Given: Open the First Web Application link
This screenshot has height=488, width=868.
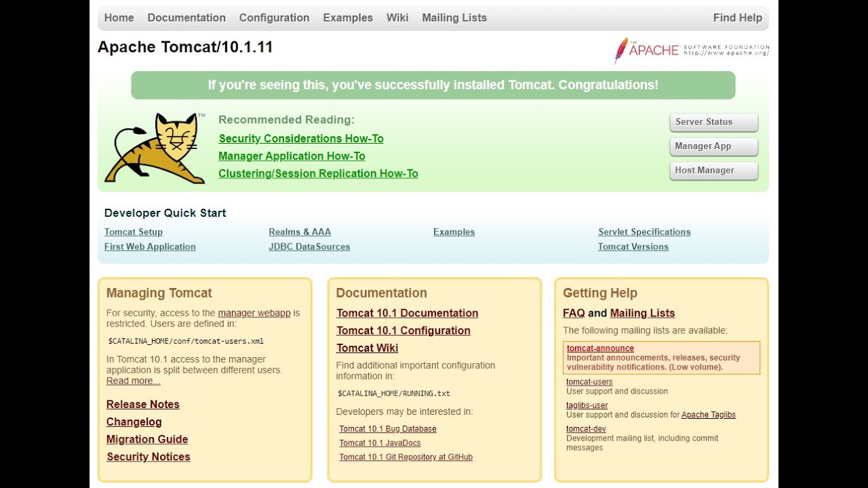Looking at the screenshot, I should coord(150,247).
